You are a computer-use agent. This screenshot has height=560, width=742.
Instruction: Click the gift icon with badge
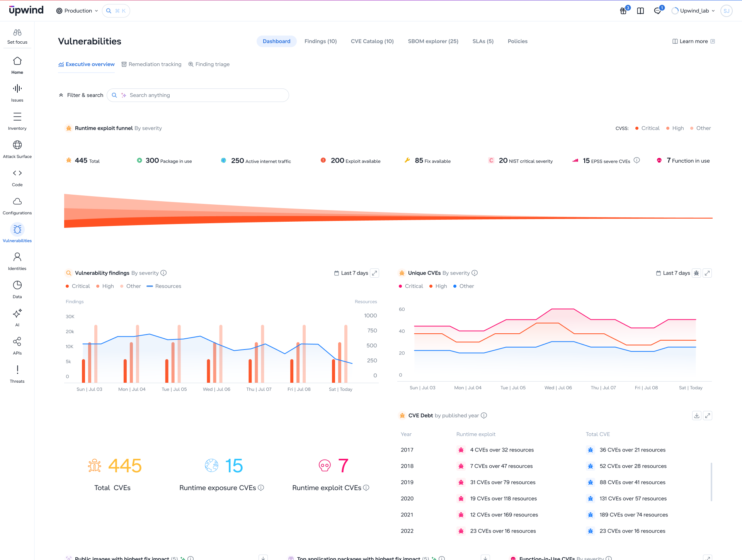point(623,11)
